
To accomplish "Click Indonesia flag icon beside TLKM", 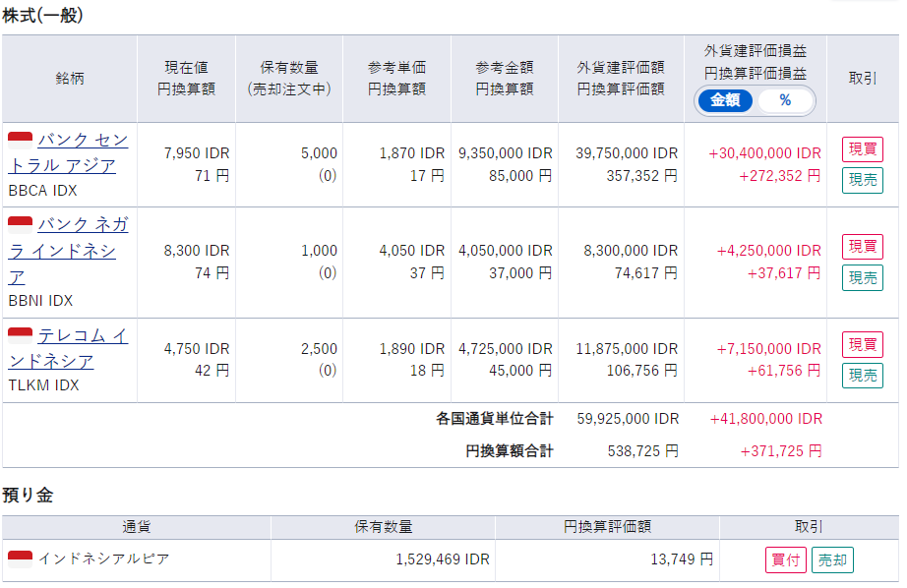I will click(x=21, y=335).
